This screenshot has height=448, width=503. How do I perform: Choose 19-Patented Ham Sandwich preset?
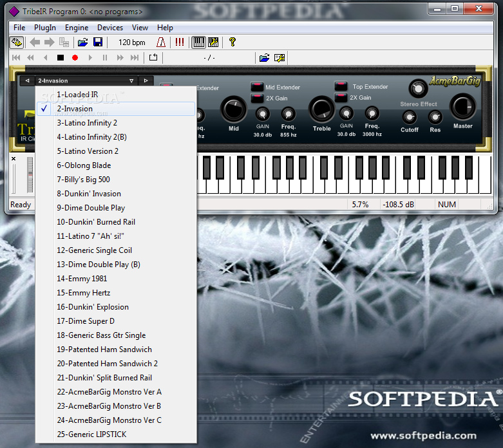click(116, 350)
